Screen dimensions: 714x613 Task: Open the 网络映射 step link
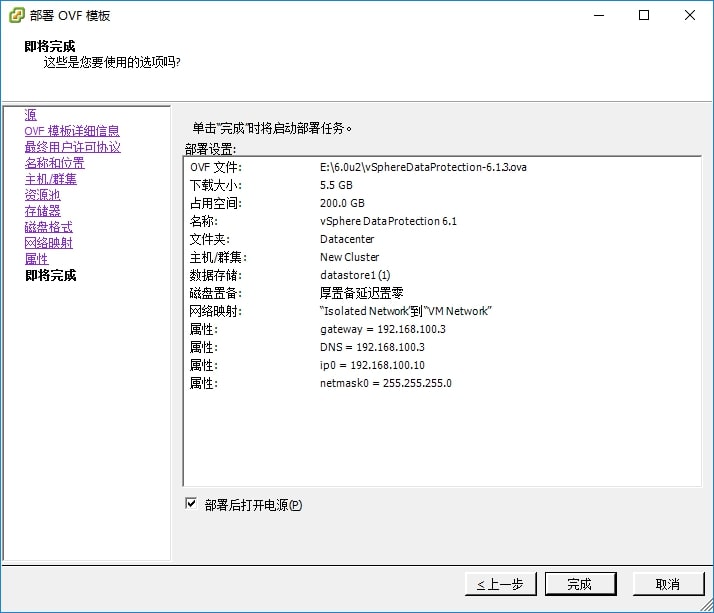[x=48, y=243]
